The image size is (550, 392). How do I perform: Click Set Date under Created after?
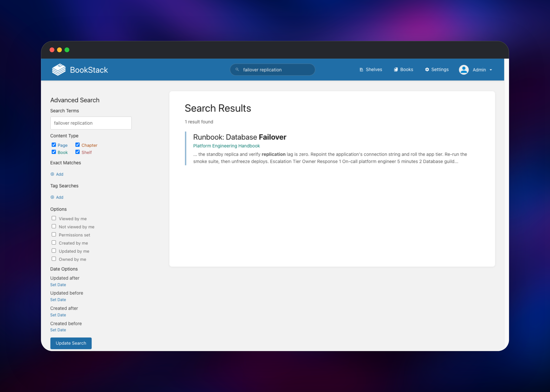point(58,315)
